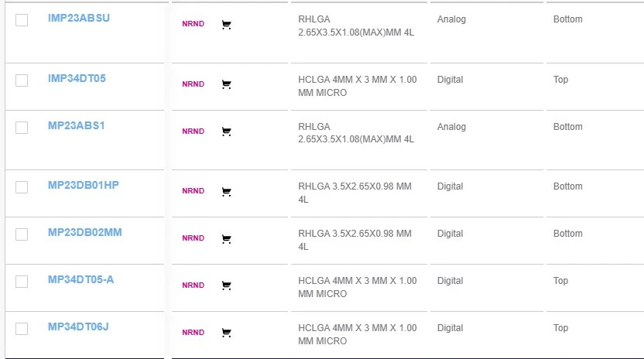Viewport: 644px width, 359px height.
Task: Enable the checkbox for MP23DB01HP
Action: (22, 186)
